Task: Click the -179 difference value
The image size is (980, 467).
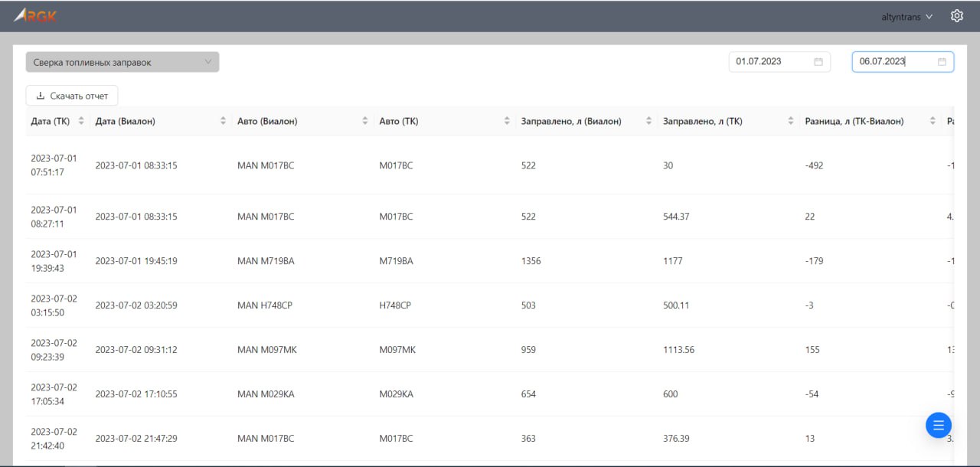Action: tap(814, 261)
